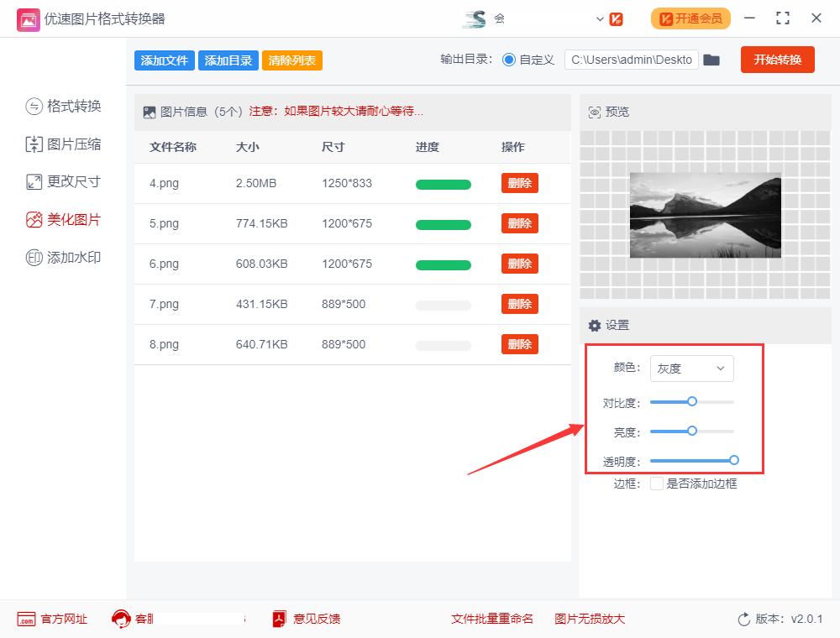This screenshot has height=638, width=840.
Task: Enable the 是否添加边框 border checkbox
Action: pyautogui.click(x=657, y=484)
